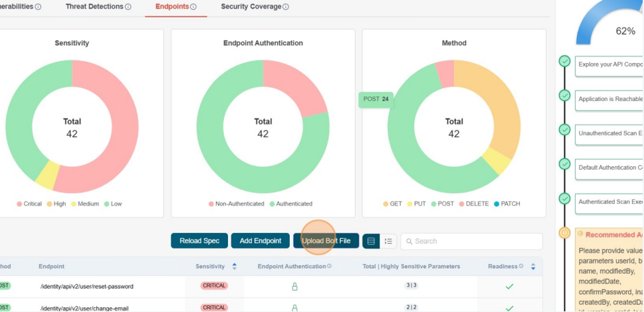Click the Reload Spec button
This screenshot has width=644, height=312.
pyautogui.click(x=199, y=241)
